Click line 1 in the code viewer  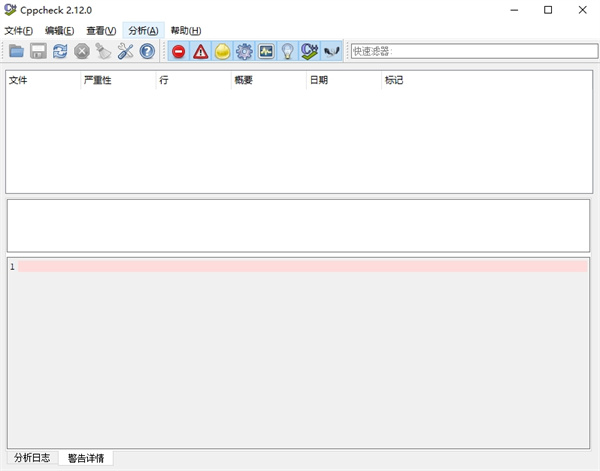(x=302, y=267)
